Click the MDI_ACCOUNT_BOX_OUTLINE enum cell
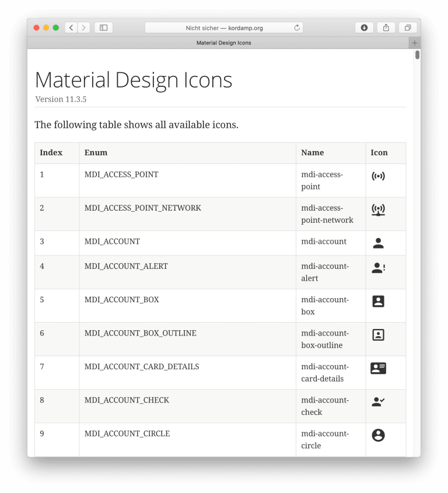448x493 pixels. click(187, 339)
